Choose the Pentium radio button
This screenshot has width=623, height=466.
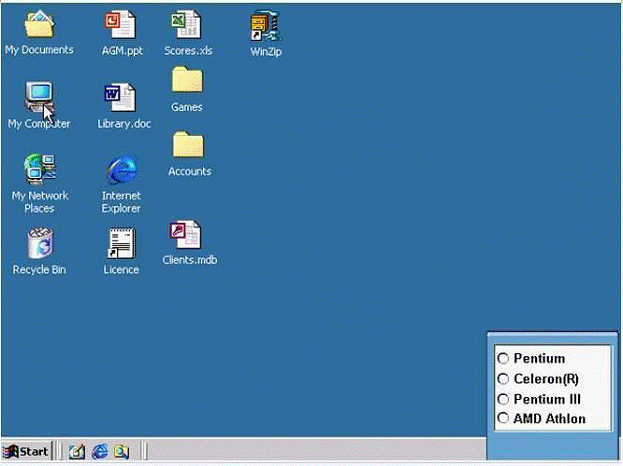tap(504, 358)
